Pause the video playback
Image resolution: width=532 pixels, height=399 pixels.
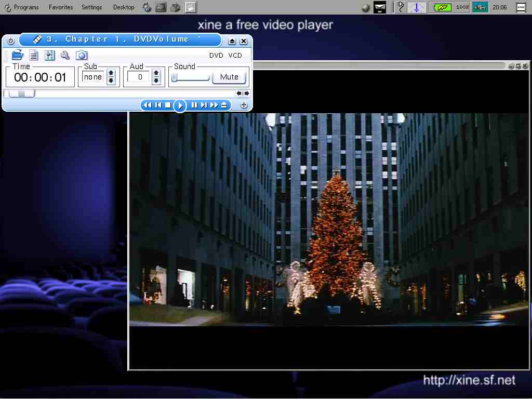pyautogui.click(x=194, y=105)
